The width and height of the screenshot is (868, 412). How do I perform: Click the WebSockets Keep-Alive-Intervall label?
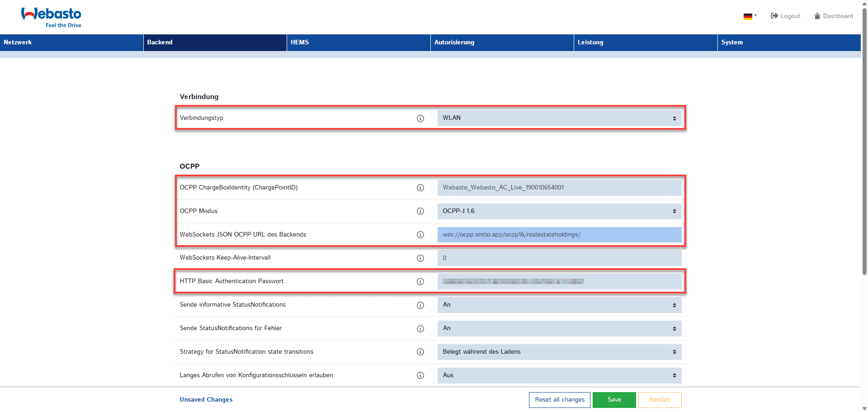(225, 258)
